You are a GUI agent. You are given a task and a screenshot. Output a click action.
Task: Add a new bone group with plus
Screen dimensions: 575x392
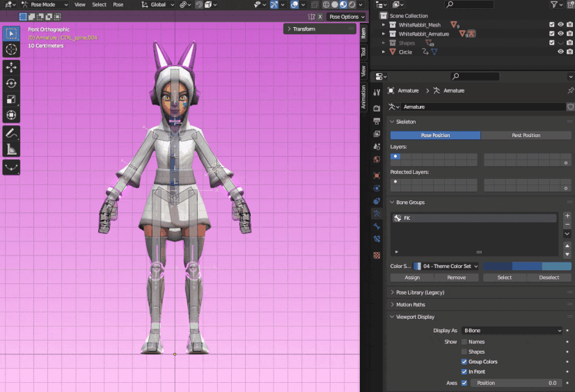567,216
